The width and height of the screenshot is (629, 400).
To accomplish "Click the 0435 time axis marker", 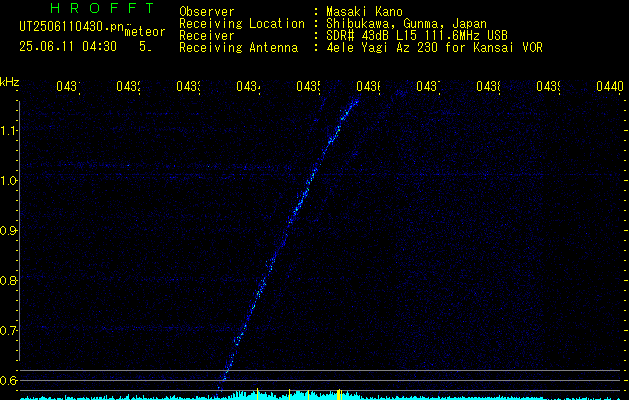I will pyautogui.click(x=308, y=86).
